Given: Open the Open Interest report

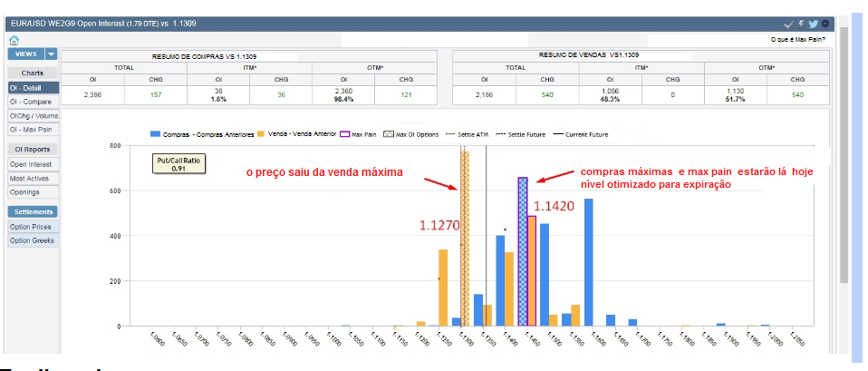Looking at the screenshot, I should 34,164.
